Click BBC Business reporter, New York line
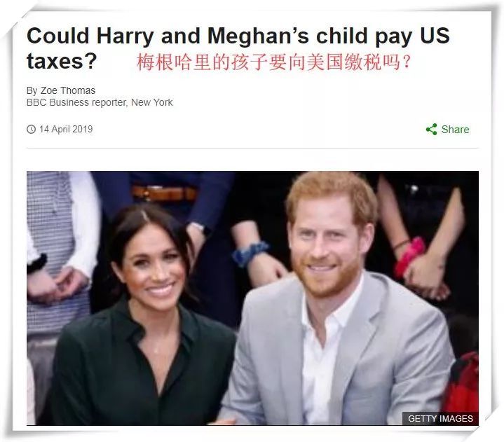This screenshot has height=442, width=504. pos(100,102)
